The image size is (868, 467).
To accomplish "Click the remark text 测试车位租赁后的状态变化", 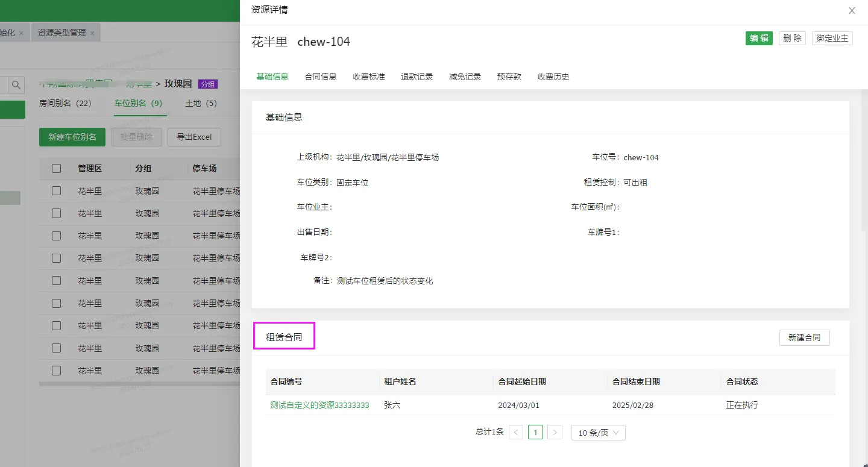I will pyautogui.click(x=385, y=281).
